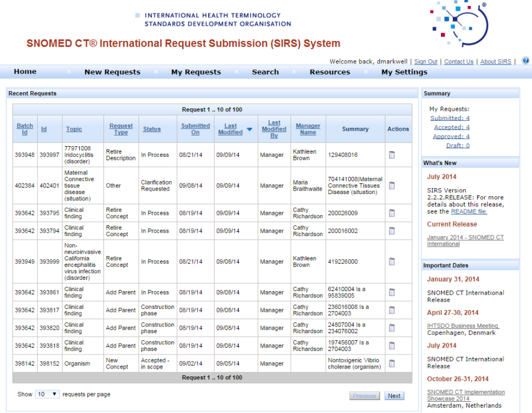532x413 pixels.
Task: View Approved: 4 requests link
Action: tap(451, 137)
